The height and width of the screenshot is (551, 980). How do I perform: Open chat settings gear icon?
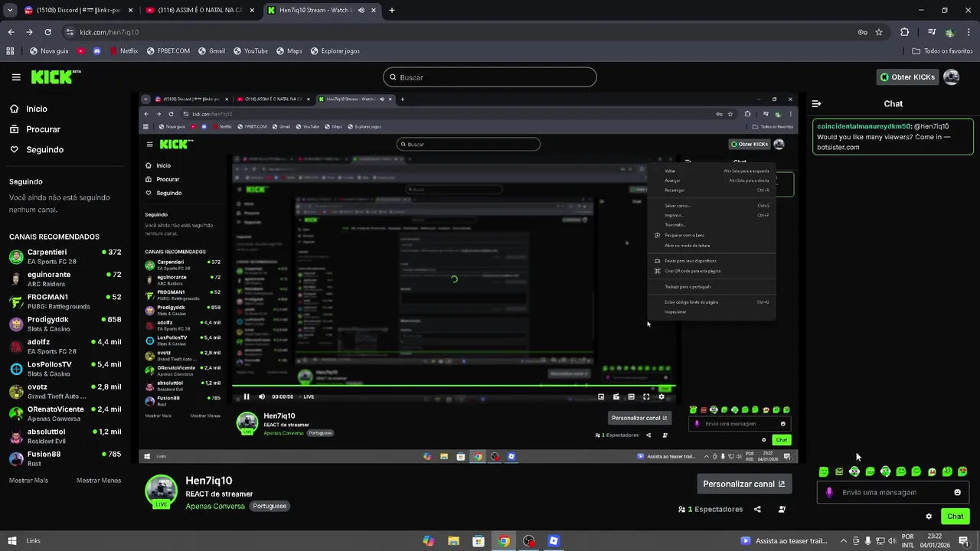(929, 517)
